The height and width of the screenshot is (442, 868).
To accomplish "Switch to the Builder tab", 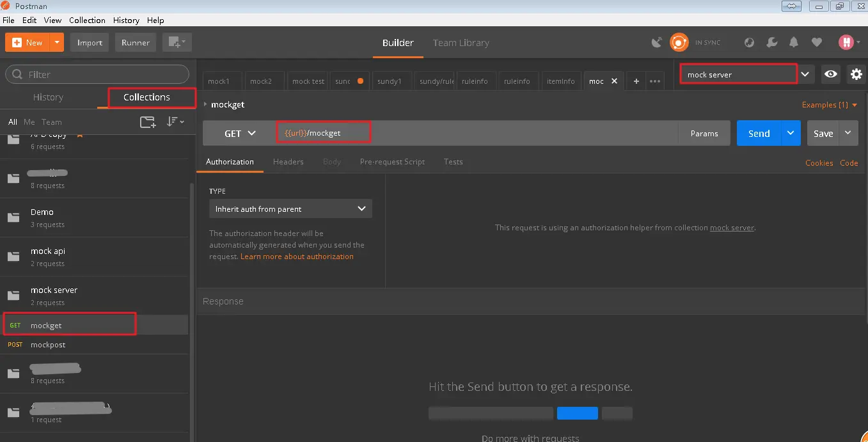I will (398, 43).
